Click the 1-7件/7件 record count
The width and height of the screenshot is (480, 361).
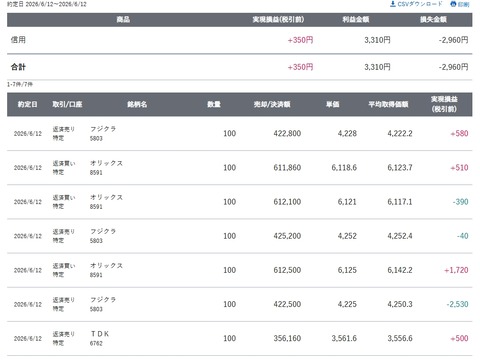pyautogui.click(x=20, y=84)
